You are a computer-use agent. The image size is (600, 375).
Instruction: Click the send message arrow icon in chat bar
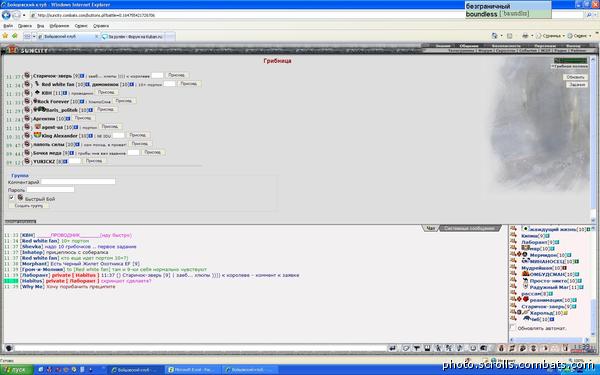coord(392,348)
